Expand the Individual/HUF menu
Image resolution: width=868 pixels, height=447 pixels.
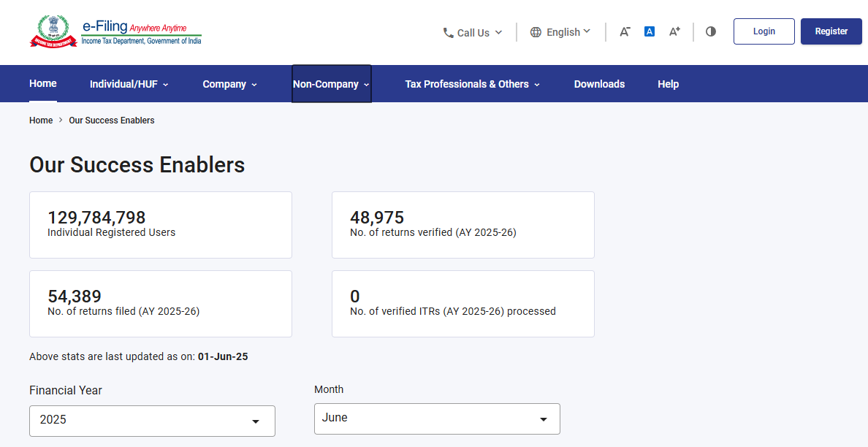129,84
